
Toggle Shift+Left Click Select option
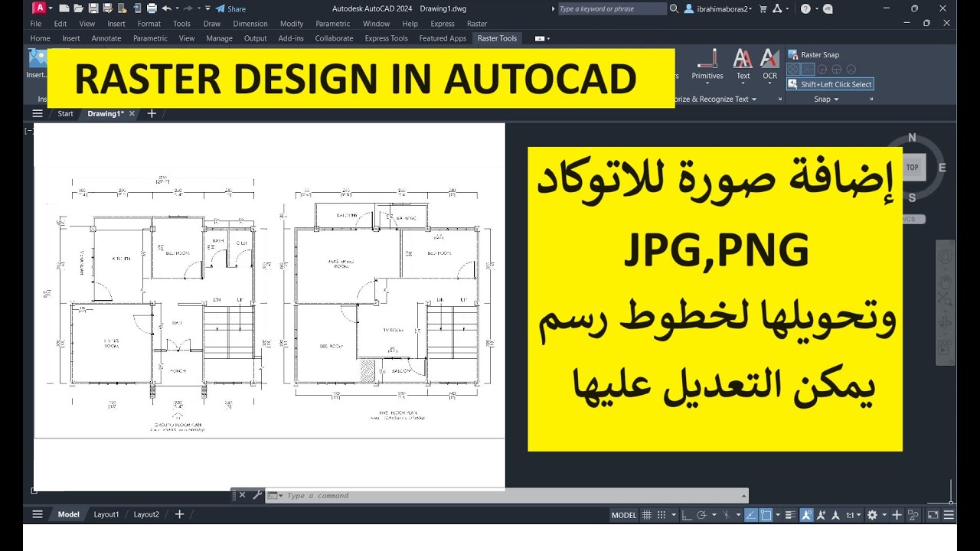(830, 84)
